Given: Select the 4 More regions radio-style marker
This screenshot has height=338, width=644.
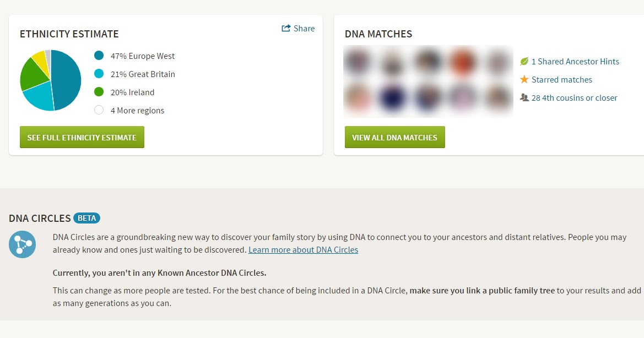Looking at the screenshot, I should tap(99, 110).
